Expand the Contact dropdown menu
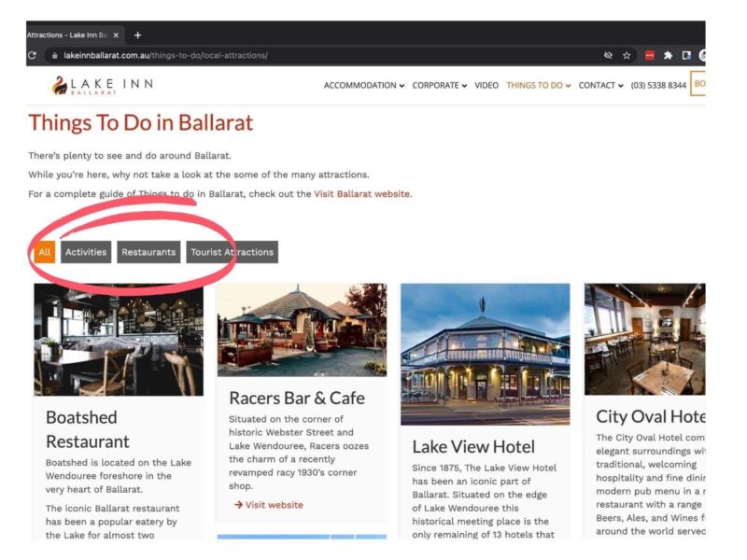 [x=600, y=85]
